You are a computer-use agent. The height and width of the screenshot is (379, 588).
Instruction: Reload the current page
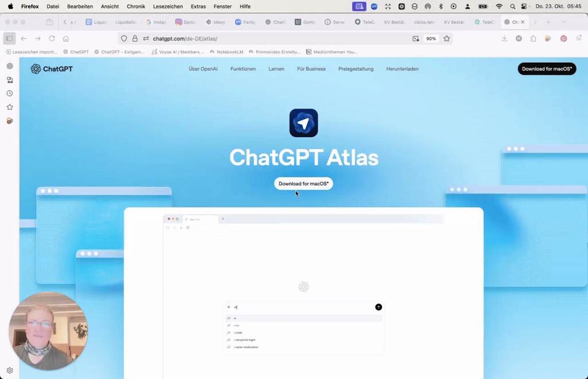tap(51, 38)
